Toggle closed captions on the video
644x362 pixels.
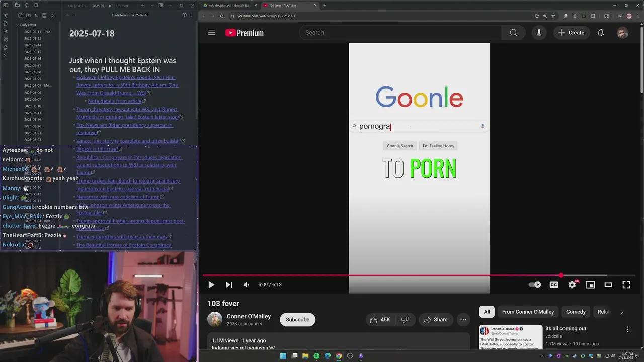click(554, 285)
